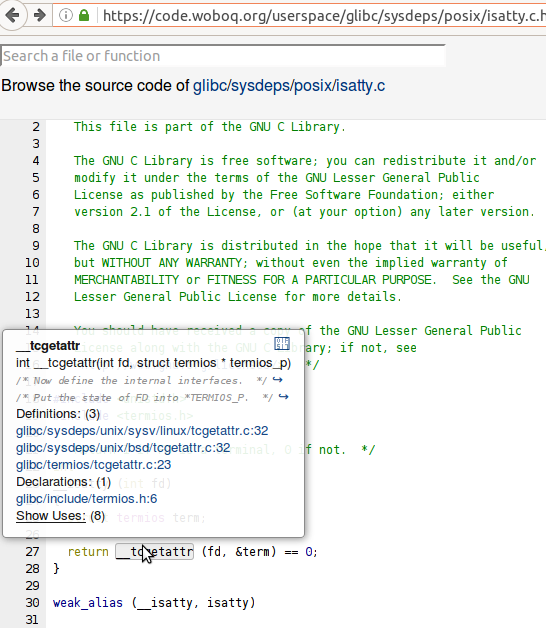Viewport: 546px width, 628px height.
Task: Open declaration glibc/include/termios.h:6
Action: (x=87, y=499)
